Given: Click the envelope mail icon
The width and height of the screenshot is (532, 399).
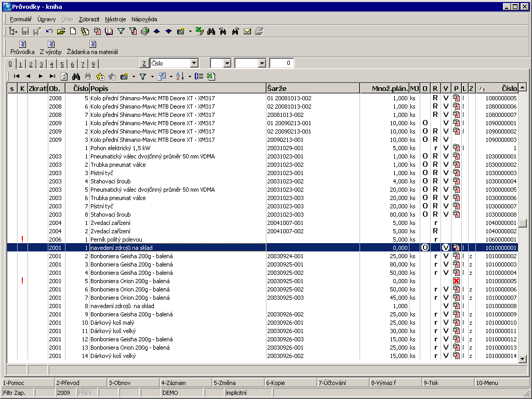Looking at the screenshot, I should pyautogui.click(x=247, y=32).
